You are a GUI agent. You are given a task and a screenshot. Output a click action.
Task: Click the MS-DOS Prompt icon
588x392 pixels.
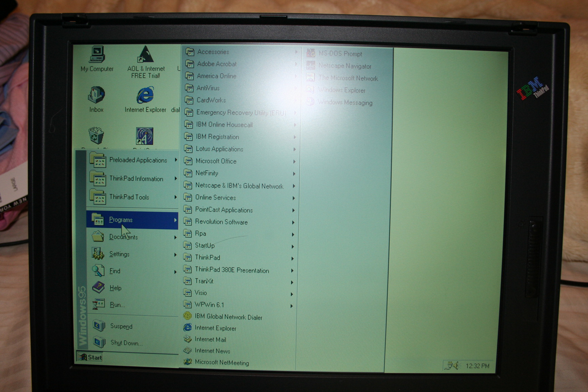[311, 53]
